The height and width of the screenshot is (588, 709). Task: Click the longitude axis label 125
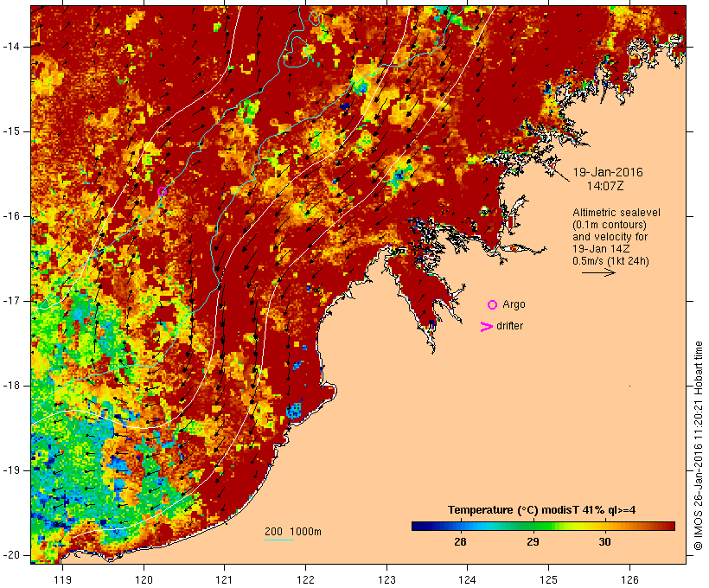(548, 579)
